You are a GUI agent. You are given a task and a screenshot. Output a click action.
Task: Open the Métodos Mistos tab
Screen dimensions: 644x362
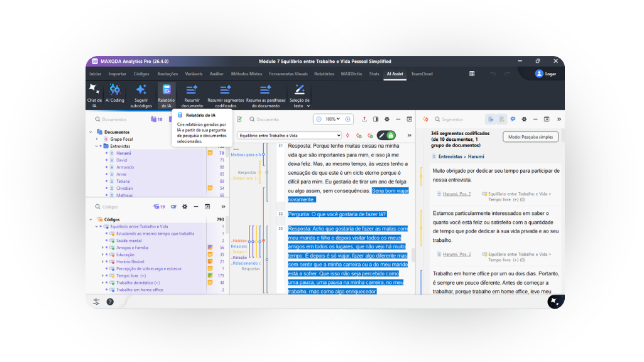point(246,74)
